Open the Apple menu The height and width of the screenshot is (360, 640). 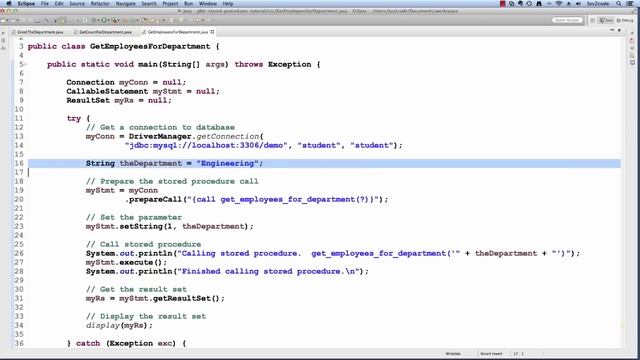[9, 4]
